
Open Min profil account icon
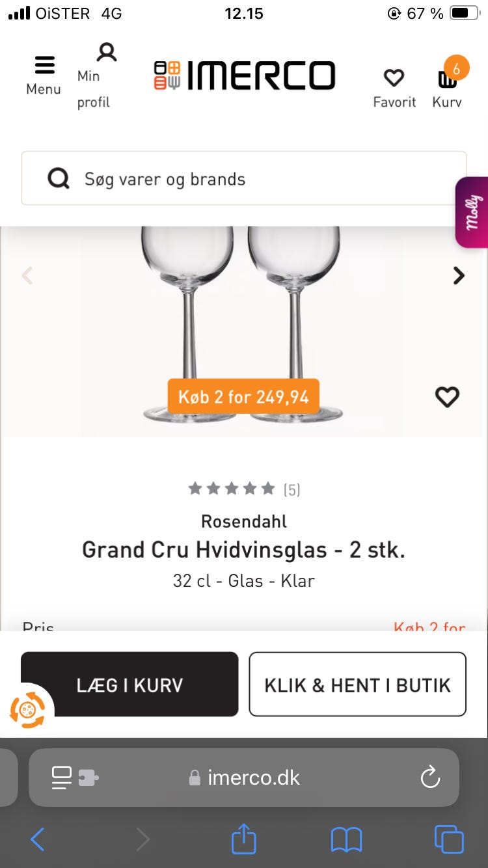point(106,53)
